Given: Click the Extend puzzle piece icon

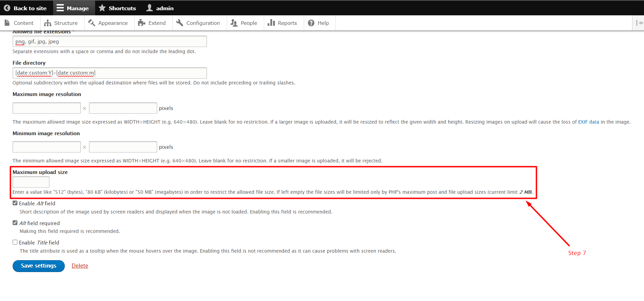Looking at the screenshot, I should pos(141,23).
